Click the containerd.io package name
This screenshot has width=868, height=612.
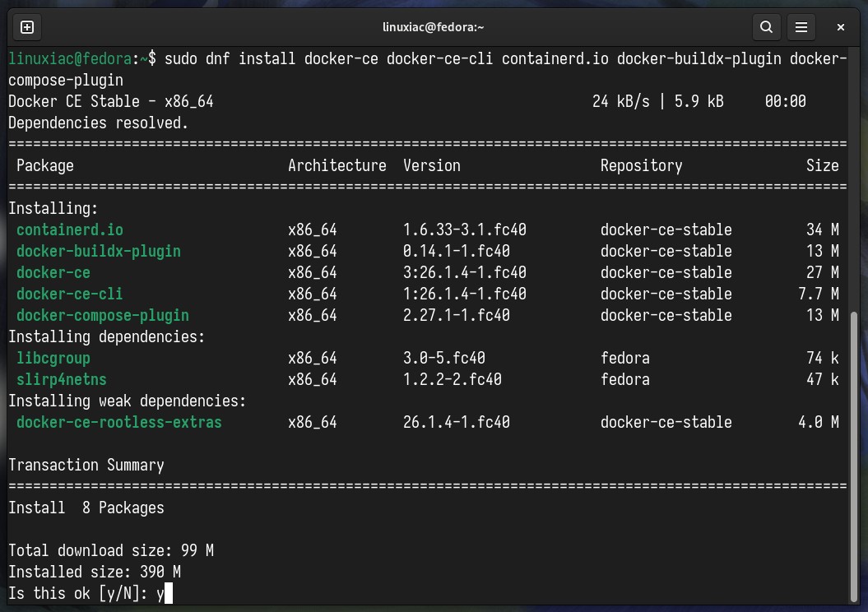point(70,229)
